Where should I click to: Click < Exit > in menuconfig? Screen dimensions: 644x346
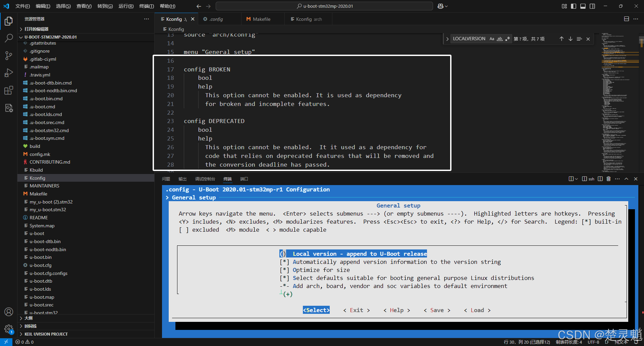click(357, 310)
